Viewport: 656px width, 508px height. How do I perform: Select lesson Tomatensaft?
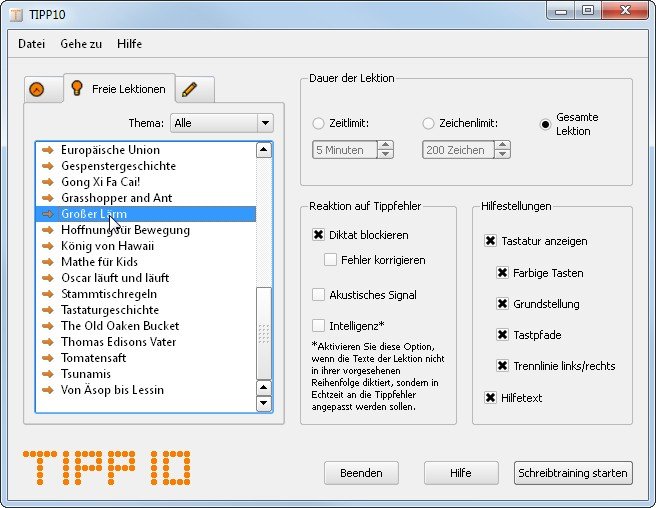[146, 358]
